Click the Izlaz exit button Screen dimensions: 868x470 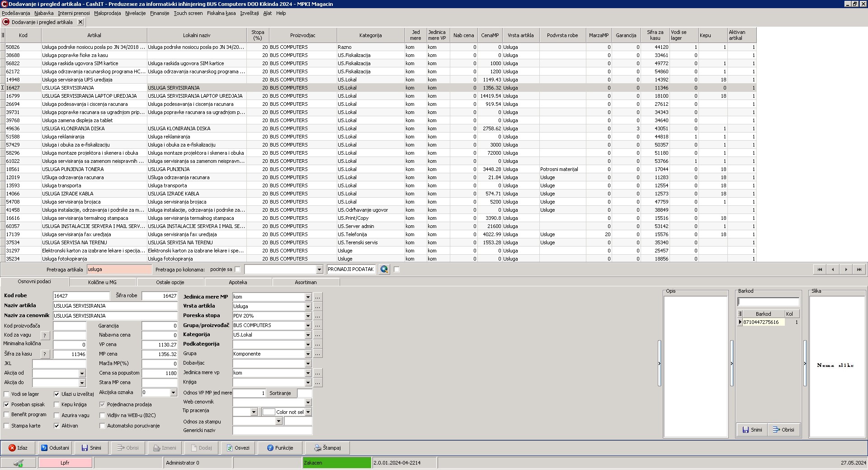(x=18, y=448)
